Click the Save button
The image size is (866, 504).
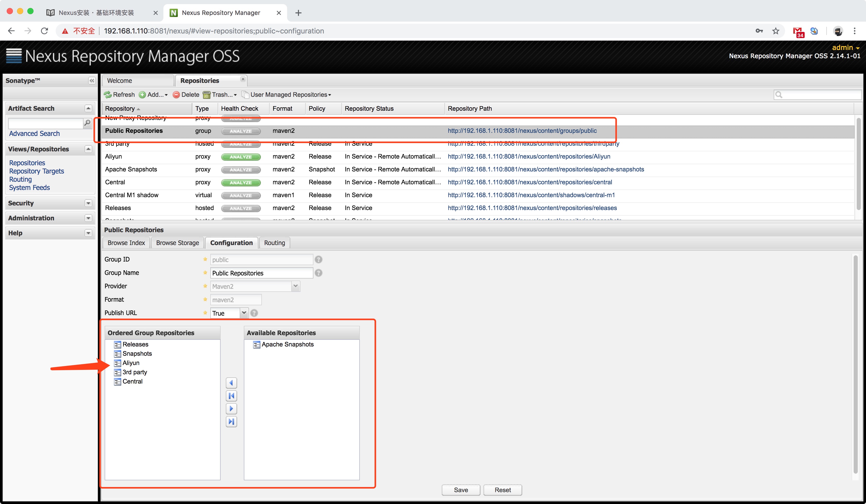(x=461, y=490)
